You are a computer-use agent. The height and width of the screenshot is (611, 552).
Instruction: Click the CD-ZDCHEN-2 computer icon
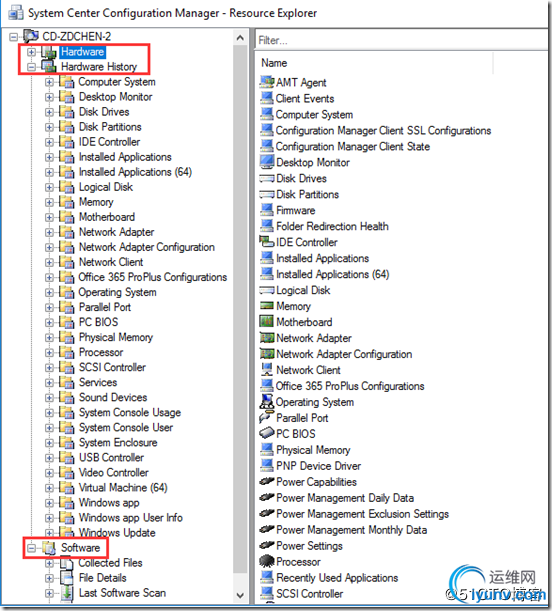pyautogui.click(x=31, y=36)
